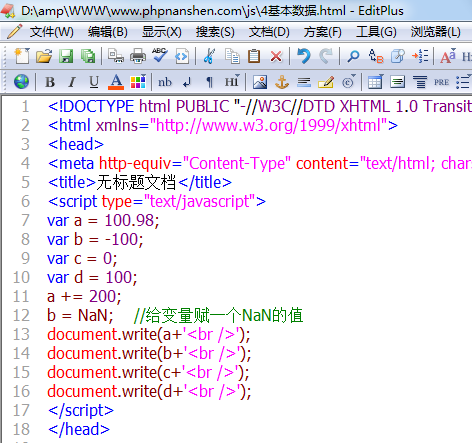Open the 工具(G) menu
Screen dimensions: 472x443
tap(376, 32)
